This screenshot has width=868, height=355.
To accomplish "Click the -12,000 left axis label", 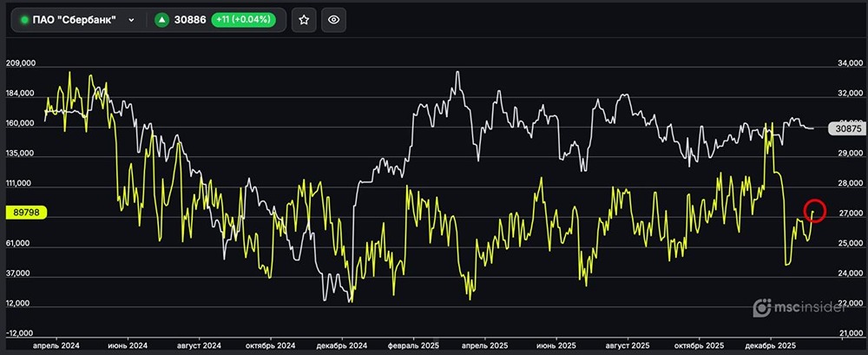I will point(21,332).
